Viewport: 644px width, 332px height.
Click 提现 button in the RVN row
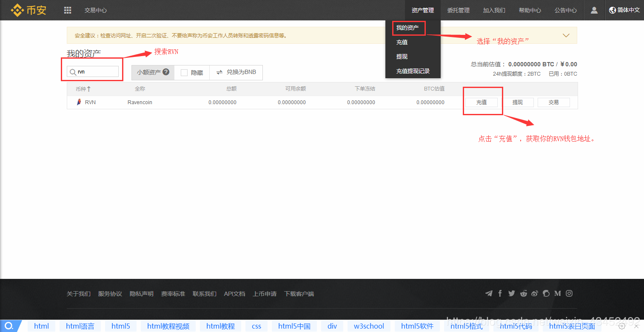tap(518, 102)
